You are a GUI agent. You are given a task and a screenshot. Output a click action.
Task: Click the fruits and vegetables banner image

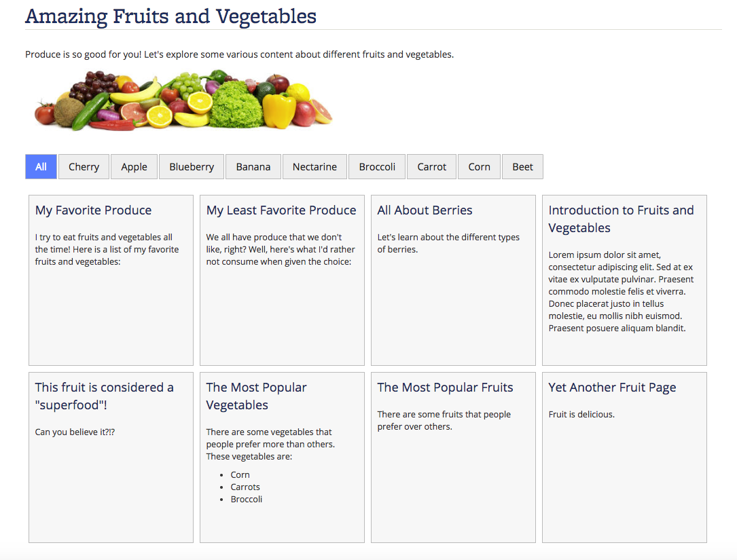click(x=183, y=100)
